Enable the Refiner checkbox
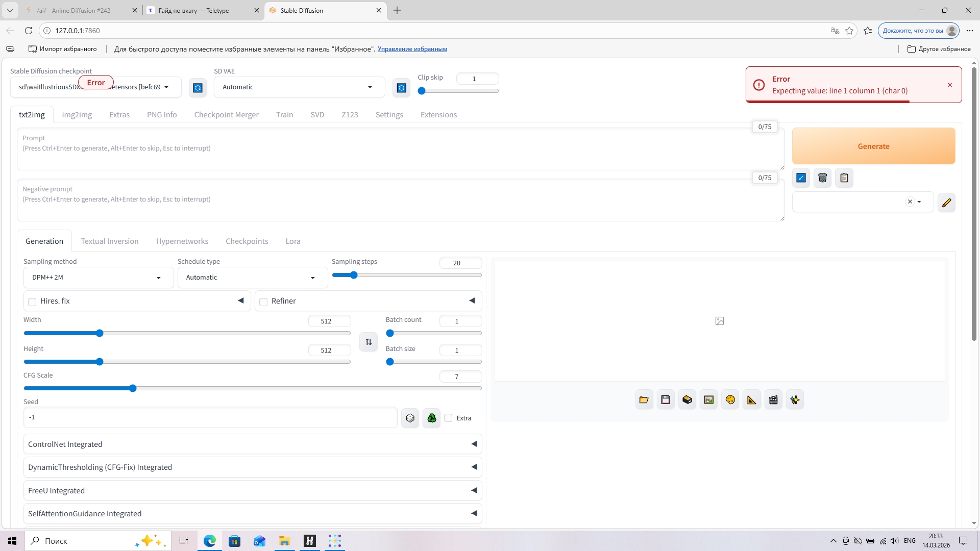Image resolution: width=980 pixels, height=551 pixels. coord(263,302)
